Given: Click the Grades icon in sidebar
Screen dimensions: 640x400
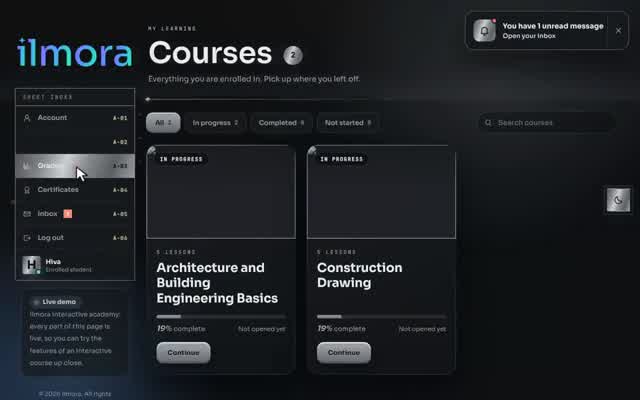Looking at the screenshot, I should (x=27, y=166).
